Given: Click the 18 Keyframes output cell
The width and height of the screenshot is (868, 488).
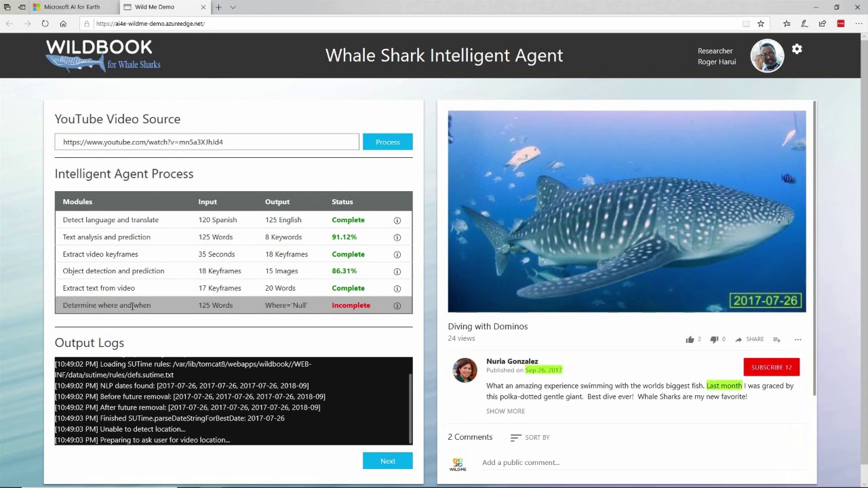Looking at the screenshot, I should click(x=286, y=254).
